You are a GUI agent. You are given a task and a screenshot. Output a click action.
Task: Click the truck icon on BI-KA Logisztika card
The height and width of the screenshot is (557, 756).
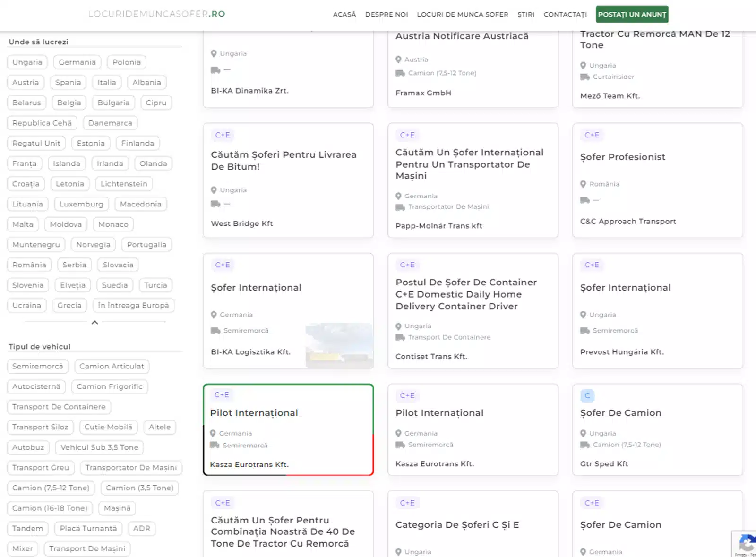pos(215,331)
